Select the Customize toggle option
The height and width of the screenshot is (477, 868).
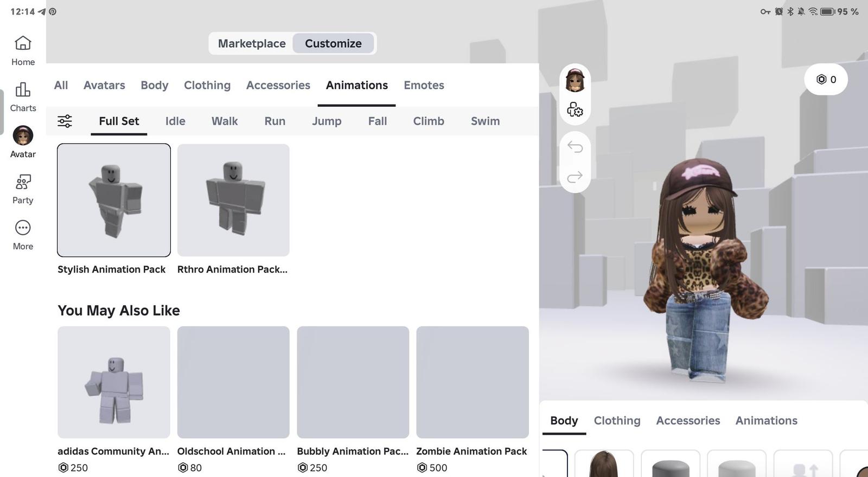(333, 43)
